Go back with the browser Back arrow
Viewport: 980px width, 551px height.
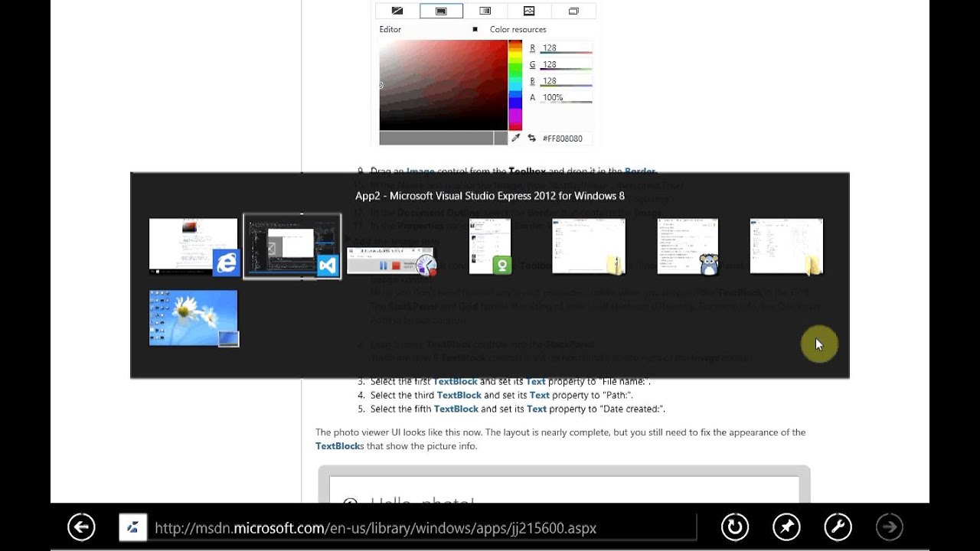[x=81, y=527]
